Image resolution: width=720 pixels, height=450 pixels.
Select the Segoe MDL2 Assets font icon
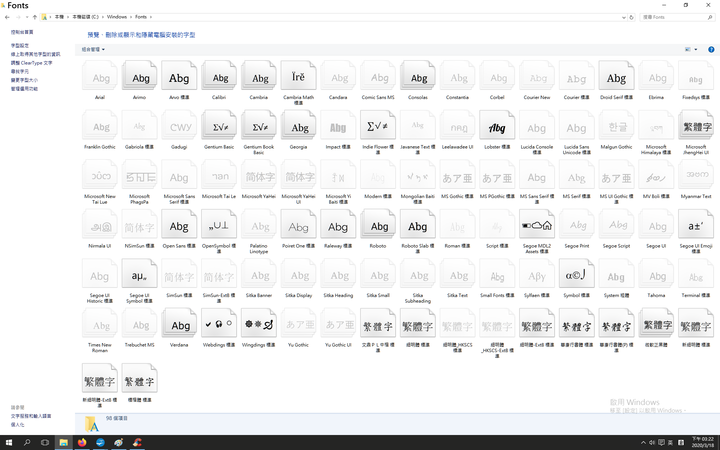click(537, 225)
